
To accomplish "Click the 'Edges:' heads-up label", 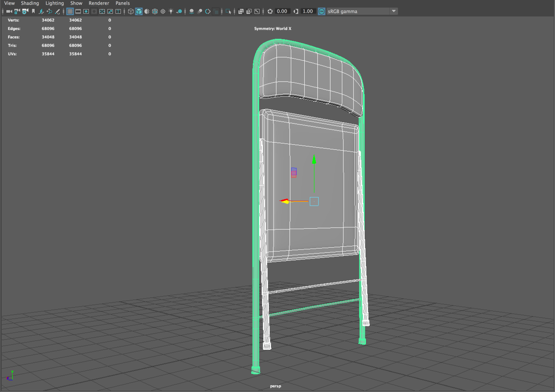I will 14,29.
